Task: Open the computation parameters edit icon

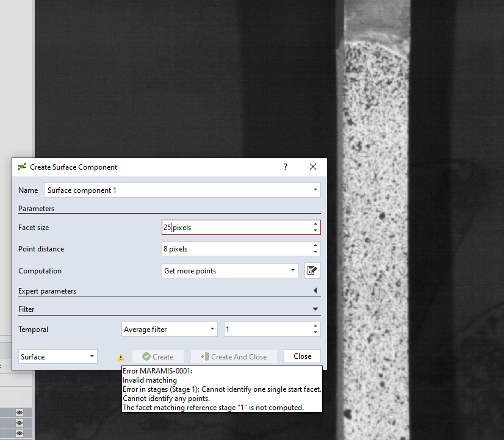Action: 312,271
